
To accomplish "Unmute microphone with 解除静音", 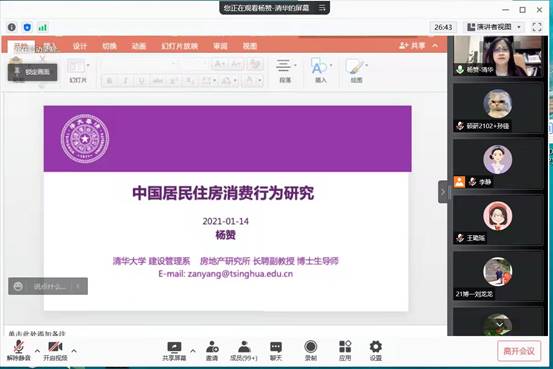I will point(19,351).
